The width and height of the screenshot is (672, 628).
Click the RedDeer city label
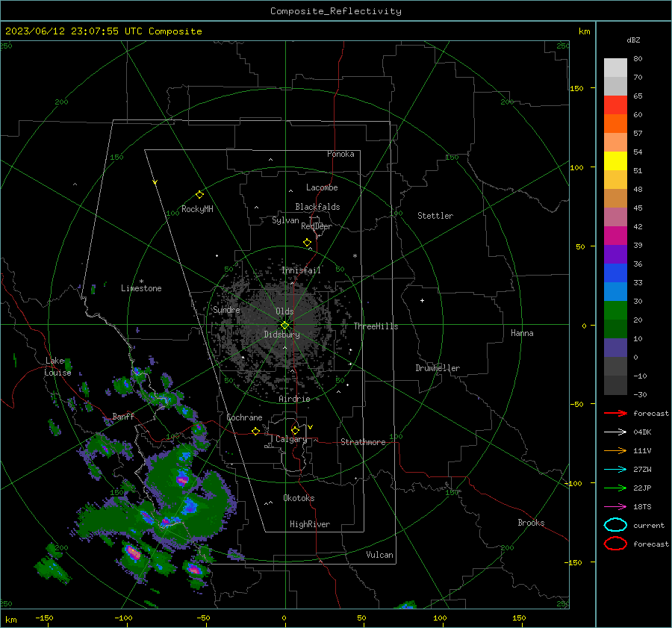coord(317,226)
